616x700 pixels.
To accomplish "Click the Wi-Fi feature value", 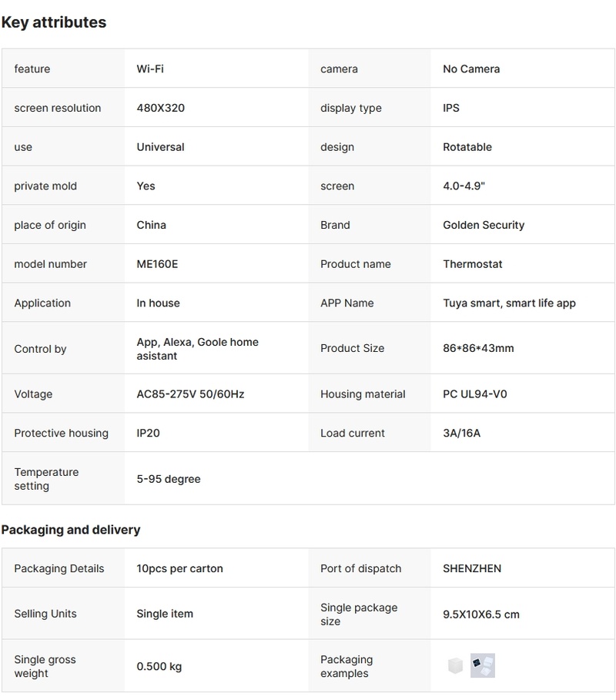I will [x=150, y=69].
